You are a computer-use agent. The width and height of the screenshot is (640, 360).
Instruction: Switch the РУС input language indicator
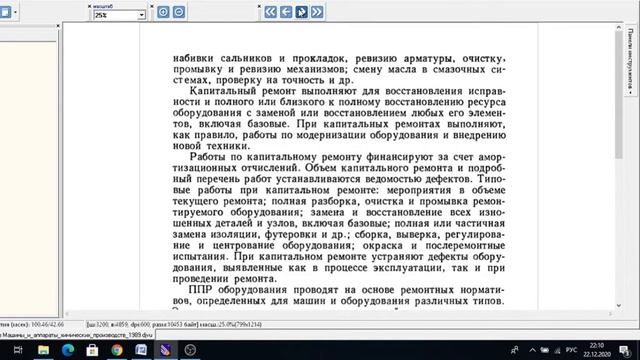[571, 350]
